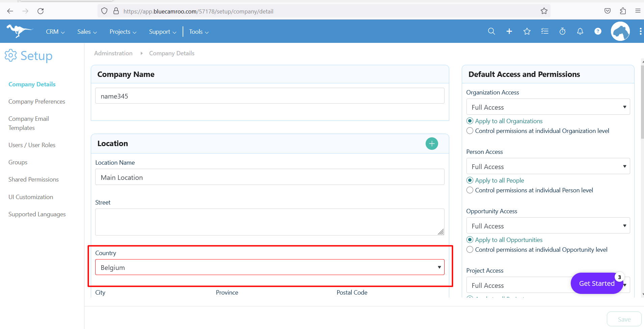Open the Country dropdown showing Belgium

point(270,267)
